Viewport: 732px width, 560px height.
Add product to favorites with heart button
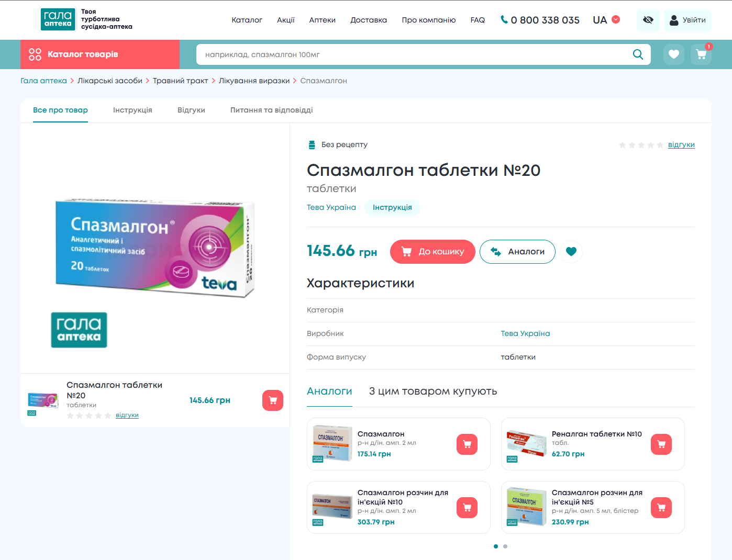(x=571, y=252)
